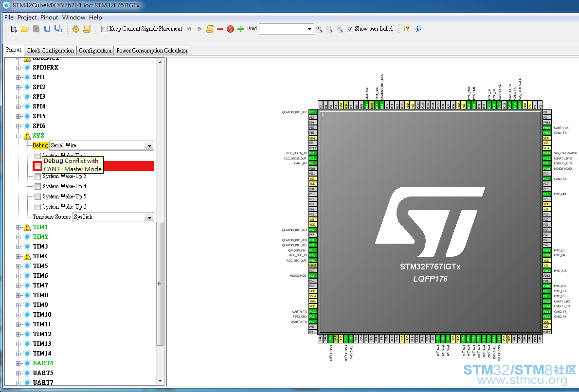Uncheck Show user Label checkbox
The height and width of the screenshot is (392, 579).
(x=350, y=29)
